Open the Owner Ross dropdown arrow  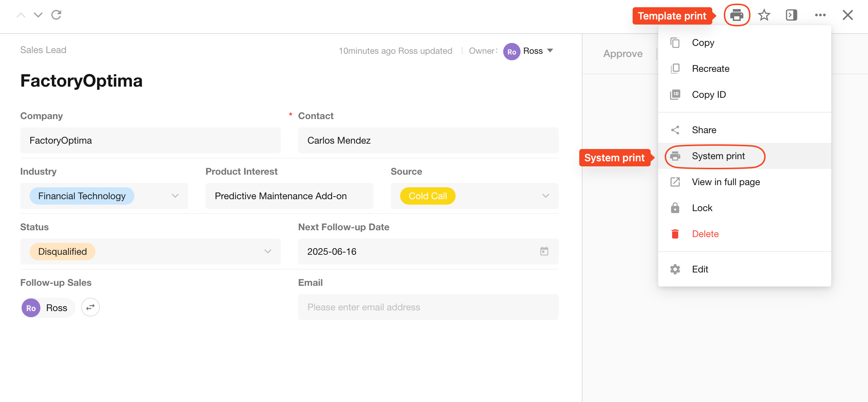[x=550, y=51]
